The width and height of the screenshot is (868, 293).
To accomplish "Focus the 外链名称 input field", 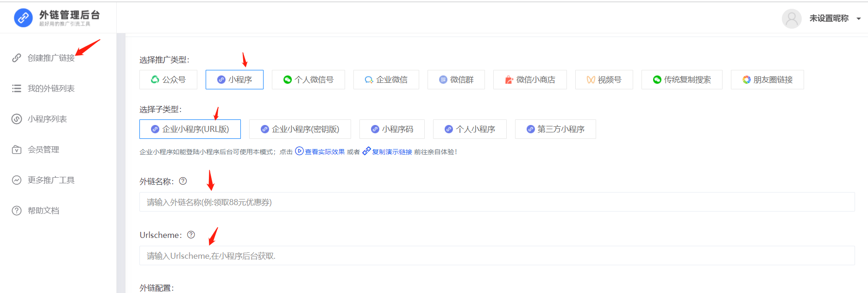I will click(497, 202).
